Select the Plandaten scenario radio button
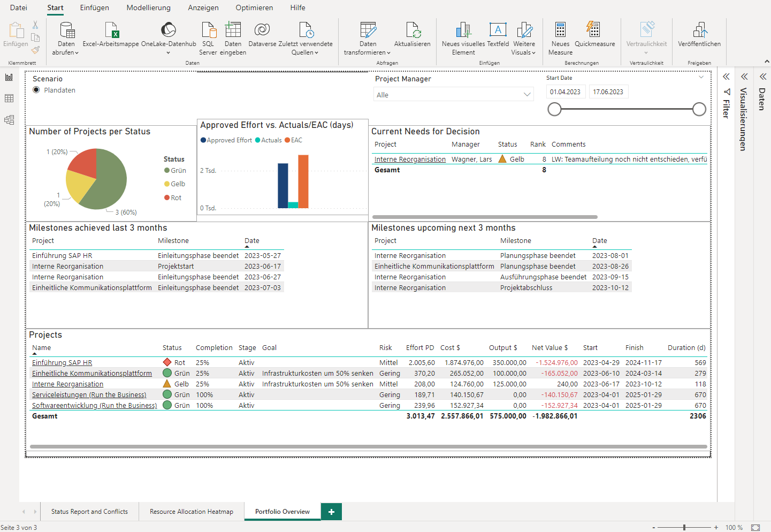 [x=35, y=90]
